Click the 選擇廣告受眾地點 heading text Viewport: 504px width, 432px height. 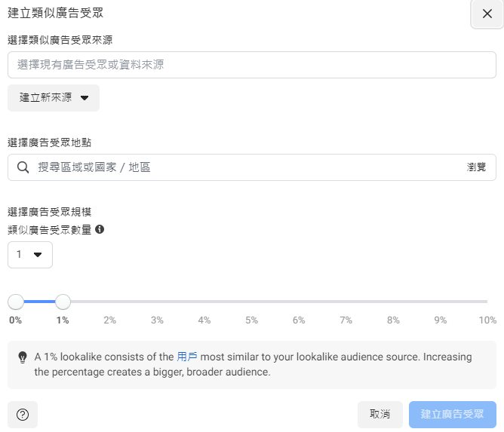click(50, 142)
